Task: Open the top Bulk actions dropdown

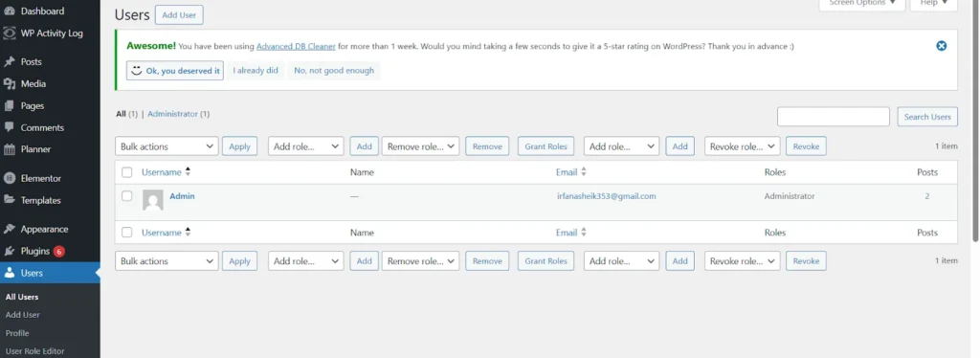Action: pos(167,146)
